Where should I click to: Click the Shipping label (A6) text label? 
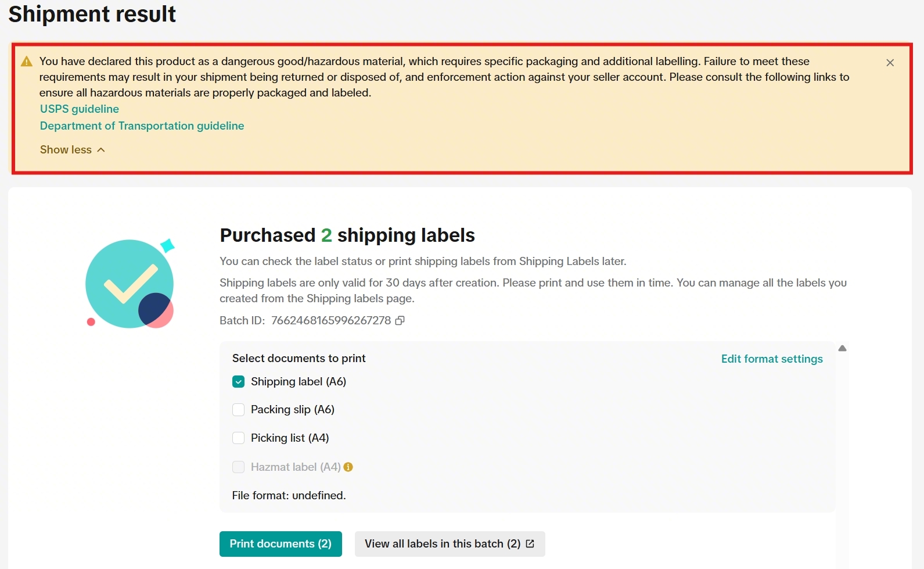[299, 382]
